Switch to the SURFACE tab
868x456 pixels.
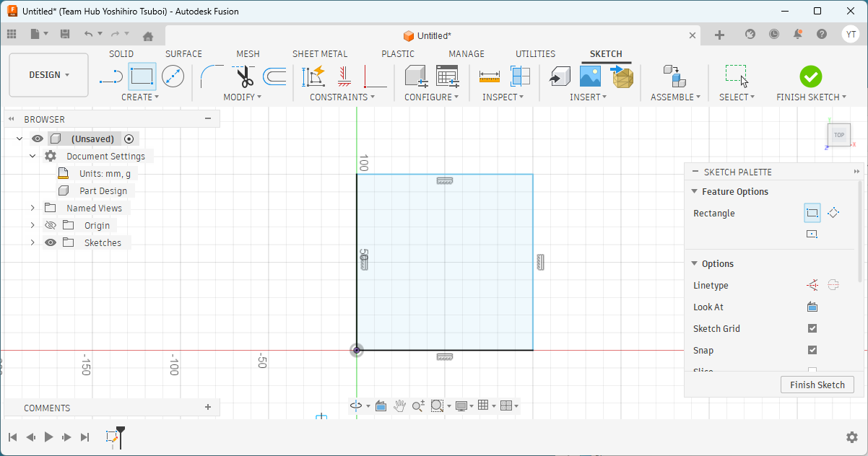click(x=183, y=53)
